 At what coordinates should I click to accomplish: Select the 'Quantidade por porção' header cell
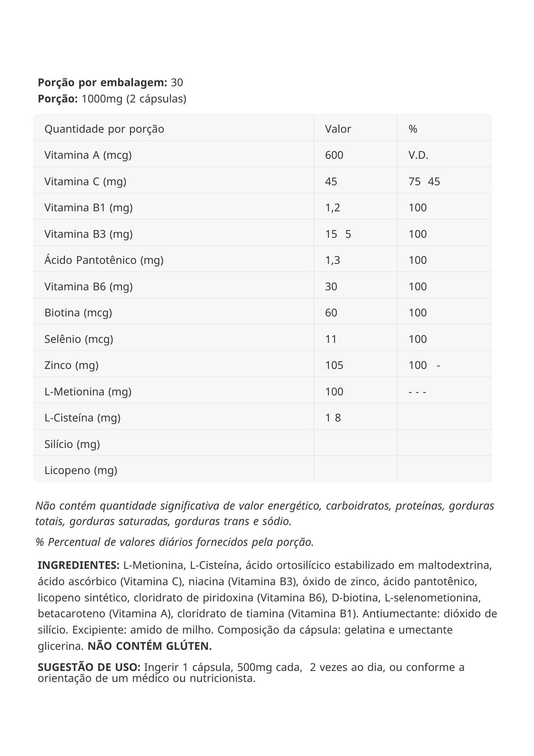pyautogui.click(x=104, y=129)
